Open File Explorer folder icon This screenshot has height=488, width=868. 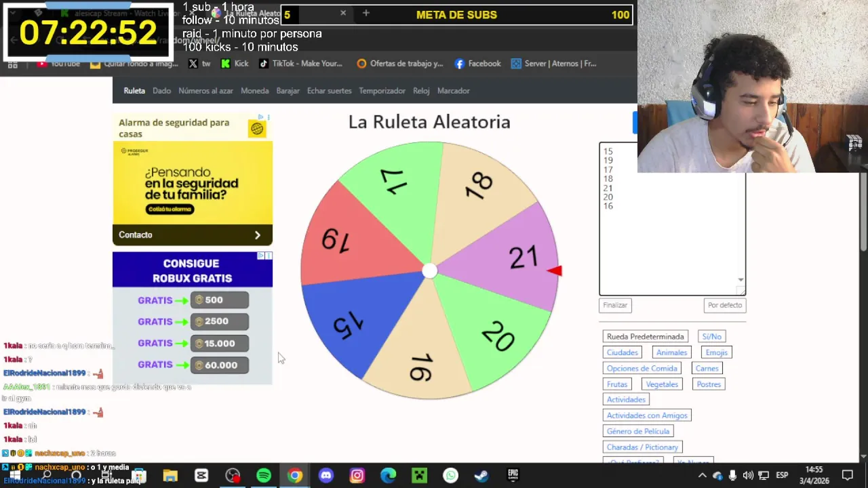[170, 476]
